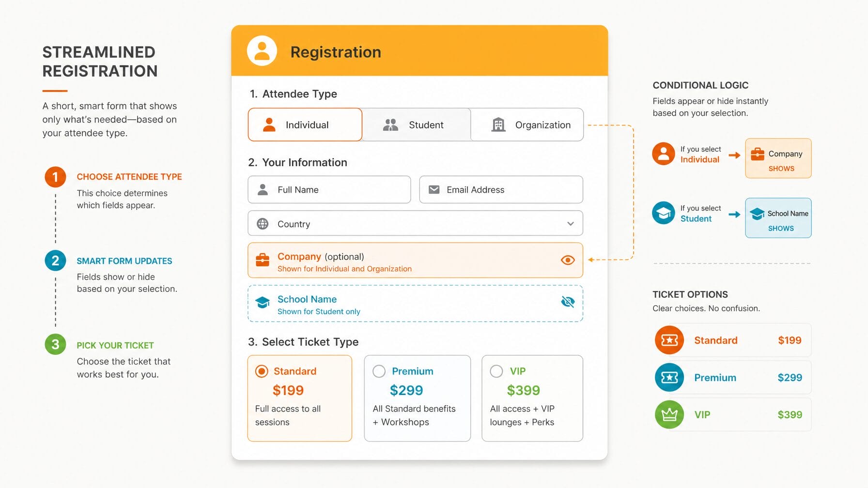
Task: Click the School Name field
Action: [415, 304]
